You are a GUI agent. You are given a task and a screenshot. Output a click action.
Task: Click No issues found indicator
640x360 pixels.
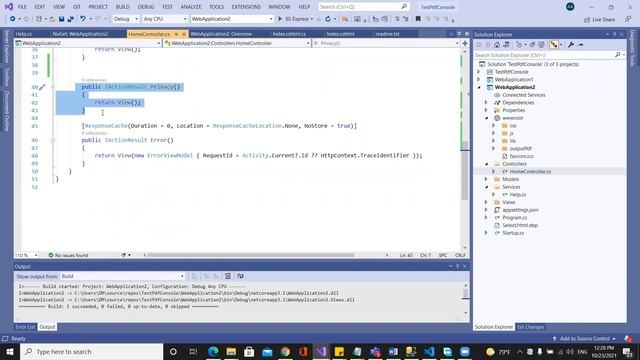pyautogui.click(x=68, y=255)
